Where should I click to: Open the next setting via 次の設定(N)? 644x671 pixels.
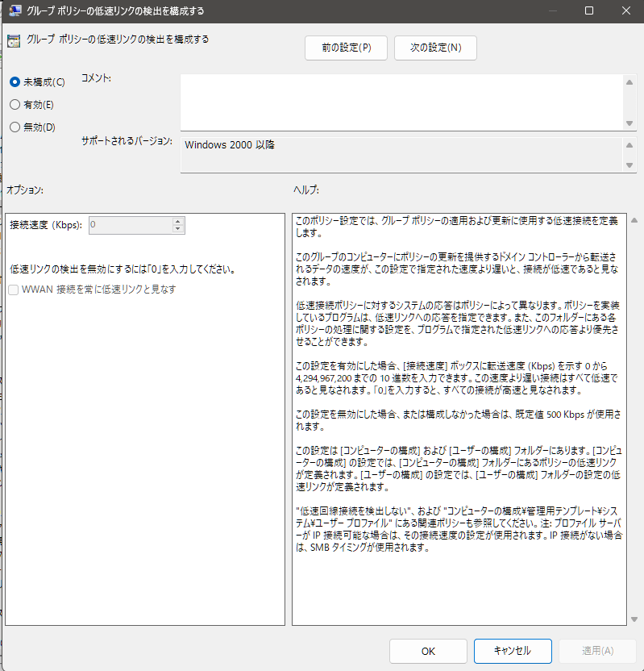tap(435, 48)
